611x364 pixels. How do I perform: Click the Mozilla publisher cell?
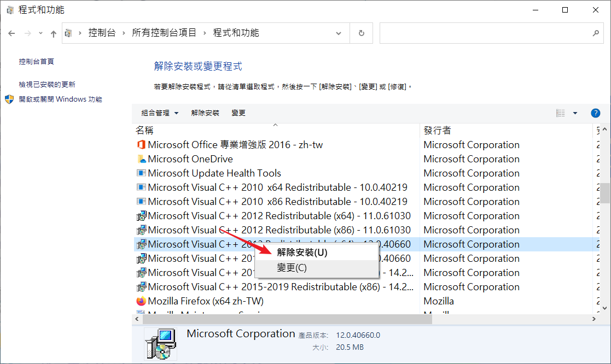pos(439,301)
